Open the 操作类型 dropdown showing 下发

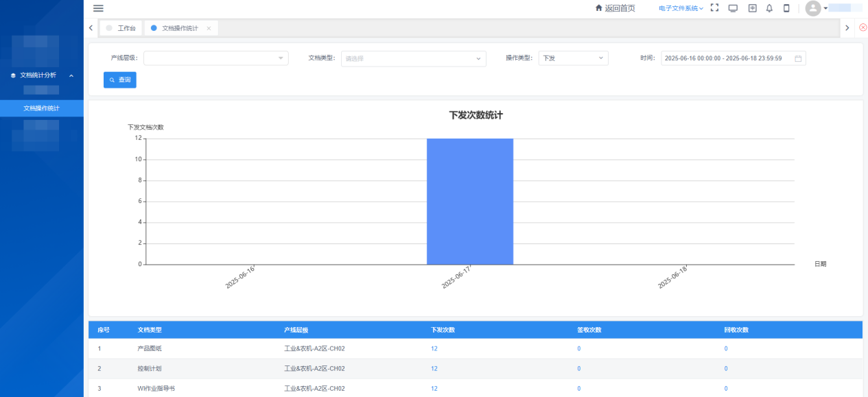[x=574, y=58]
